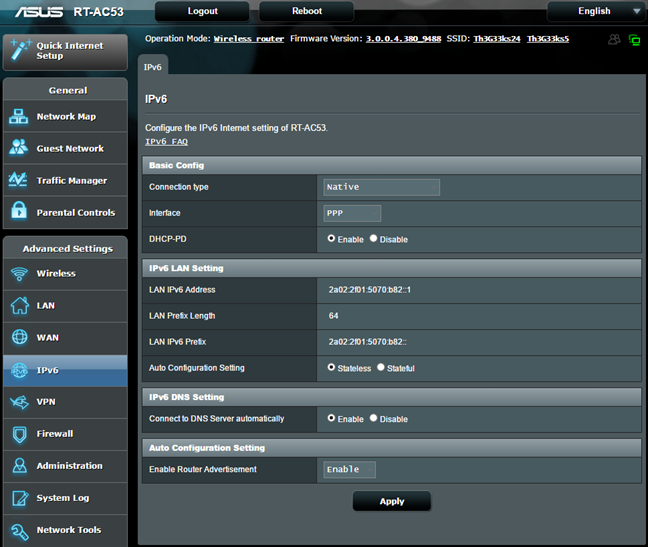Click the General sidebar heading
The height and width of the screenshot is (547, 648).
(x=68, y=90)
